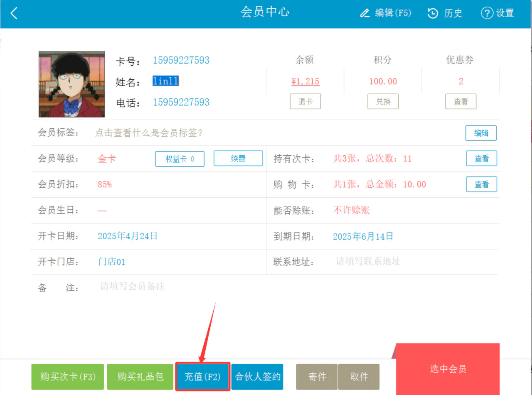
Task: Click phone number beside 电话
Action: [x=181, y=102]
